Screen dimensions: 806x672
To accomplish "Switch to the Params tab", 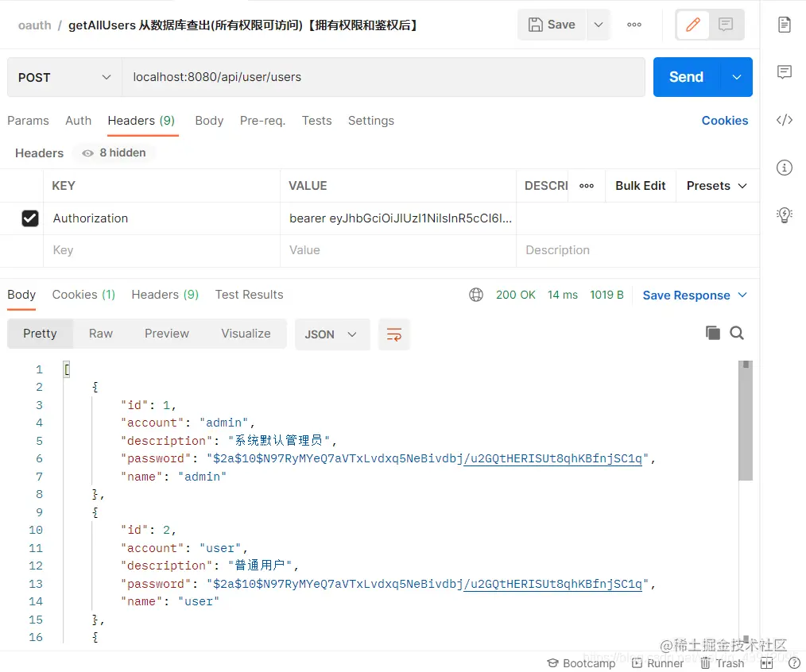I will (x=29, y=121).
